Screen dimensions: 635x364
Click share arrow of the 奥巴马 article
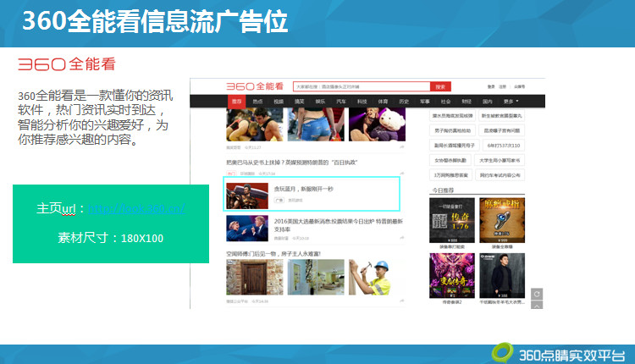coord(401,174)
